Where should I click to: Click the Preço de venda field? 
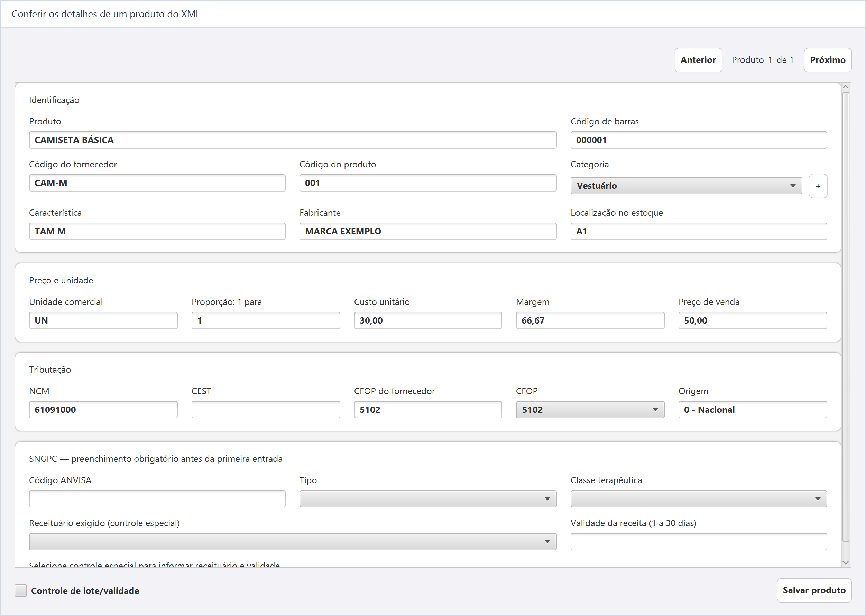[x=753, y=320]
